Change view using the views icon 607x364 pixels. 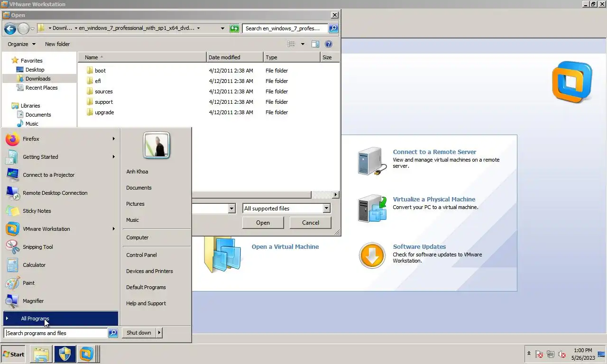click(x=291, y=44)
